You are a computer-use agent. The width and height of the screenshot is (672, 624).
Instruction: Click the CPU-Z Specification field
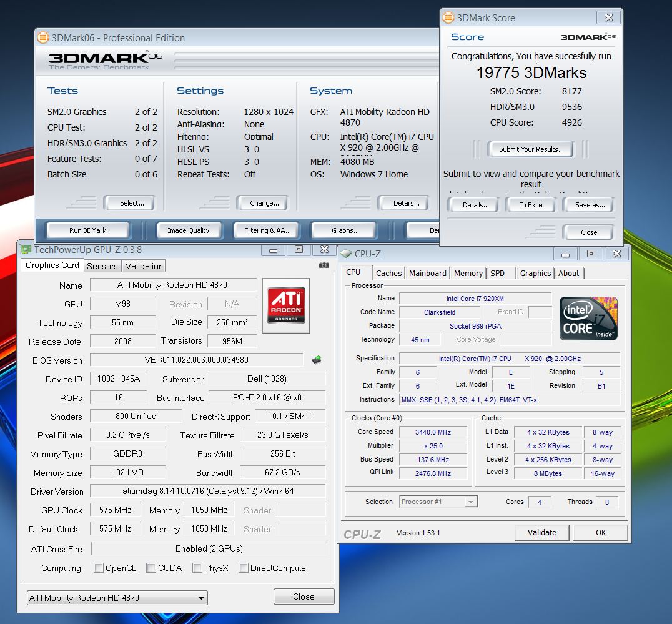click(510, 359)
